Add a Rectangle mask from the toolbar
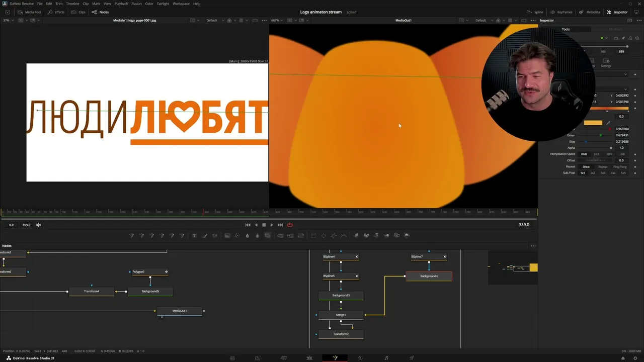This screenshot has height=362, width=644. [313, 235]
